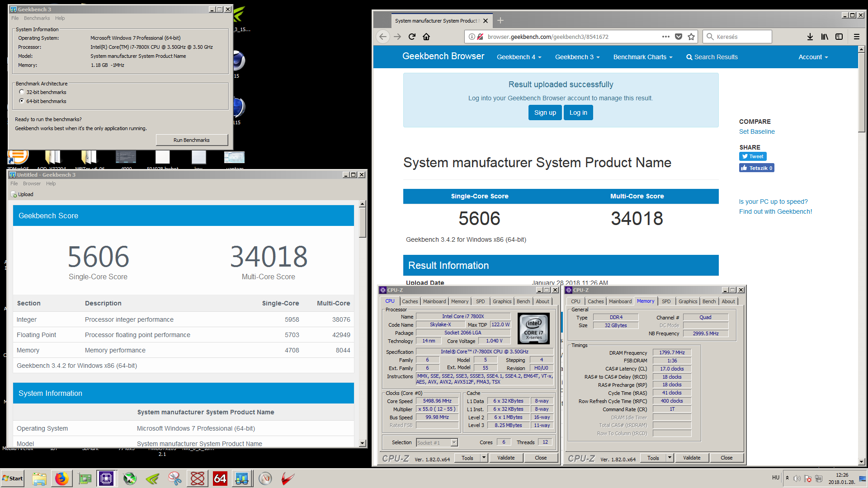Image resolution: width=868 pixels, height=488 pixels.
Task: Expand Tools arrow in left CPU-Z window
Action: pyautogui.click(x=484, y=458)
